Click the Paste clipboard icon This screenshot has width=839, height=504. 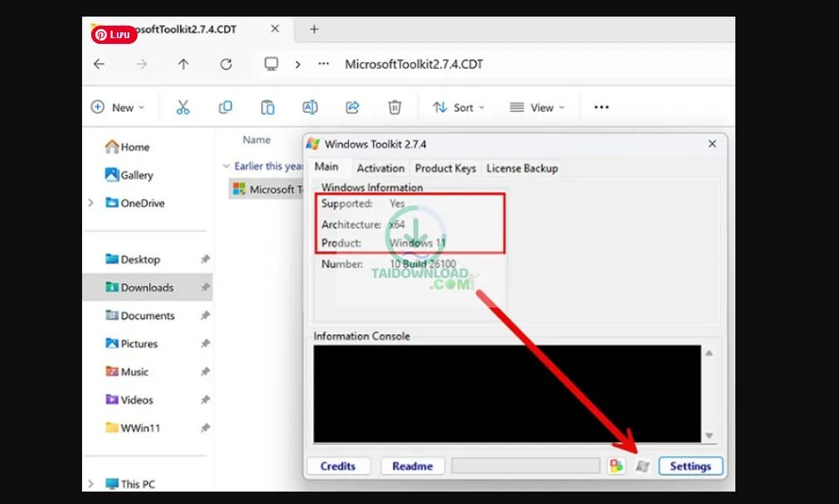click(x=268, y=107)
